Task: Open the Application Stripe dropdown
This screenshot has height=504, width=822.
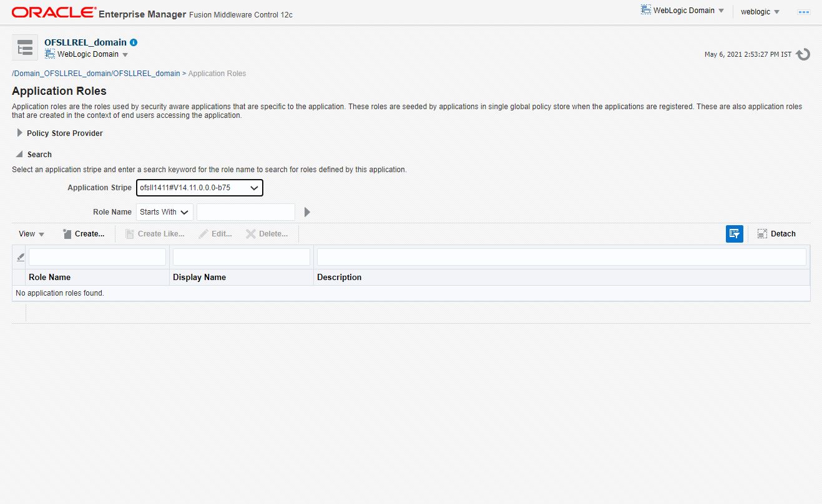Action: (200, 188)
